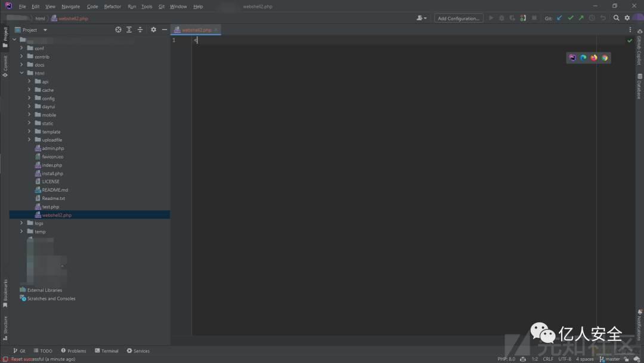Open the Services tool window button

(x=138, y=350)
